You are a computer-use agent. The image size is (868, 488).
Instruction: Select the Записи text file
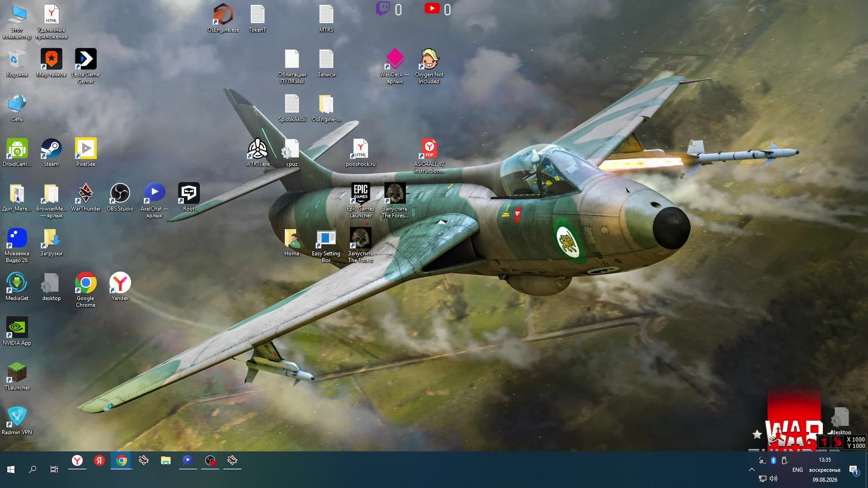[326, 63]
